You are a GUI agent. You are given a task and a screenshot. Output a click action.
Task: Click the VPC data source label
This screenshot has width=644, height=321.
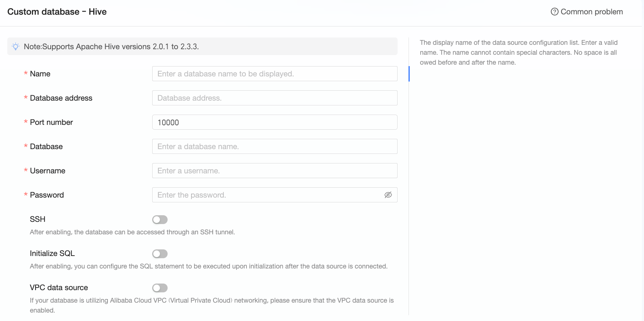tap(59, 288)
